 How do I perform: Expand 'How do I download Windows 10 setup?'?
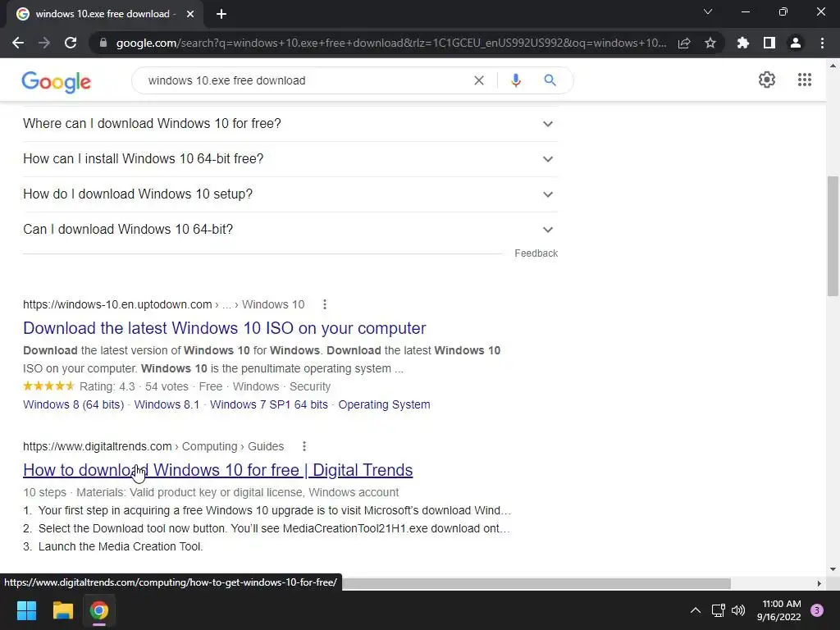point(290,194)
